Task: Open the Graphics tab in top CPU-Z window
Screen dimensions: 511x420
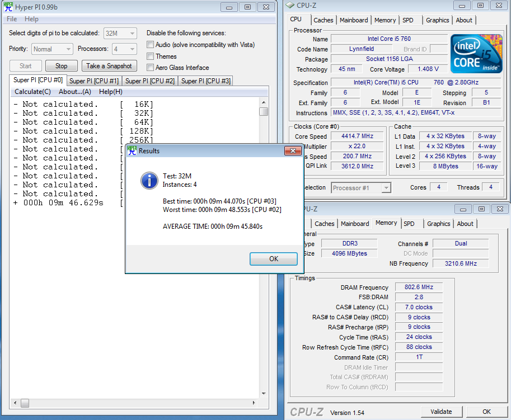Action: 437,20
